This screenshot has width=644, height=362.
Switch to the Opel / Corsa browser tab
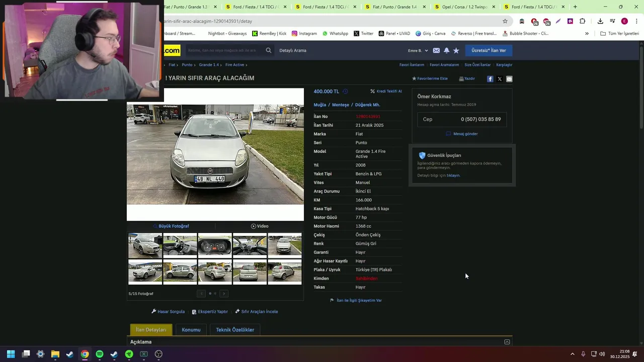click(x=465, y=7)
